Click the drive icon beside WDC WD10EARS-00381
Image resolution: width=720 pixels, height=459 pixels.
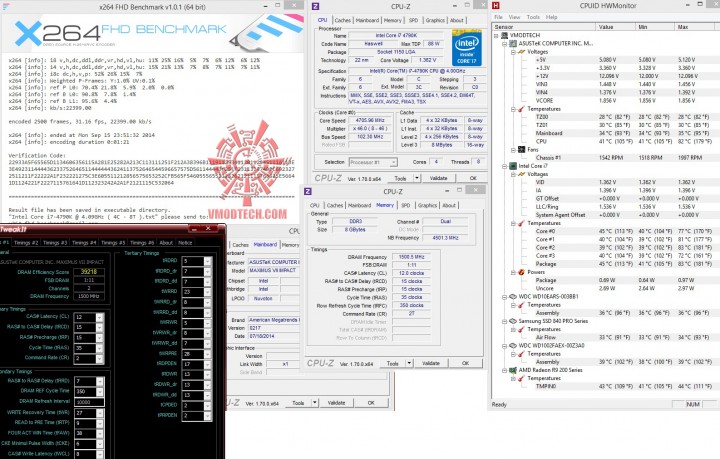coord(513,297)
